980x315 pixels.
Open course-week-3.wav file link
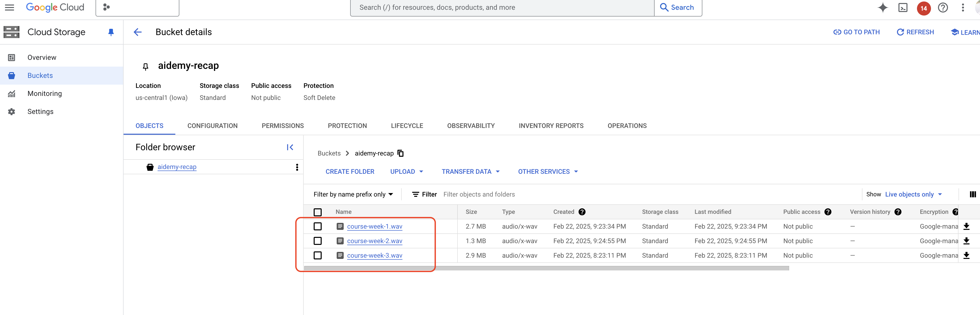374,255
